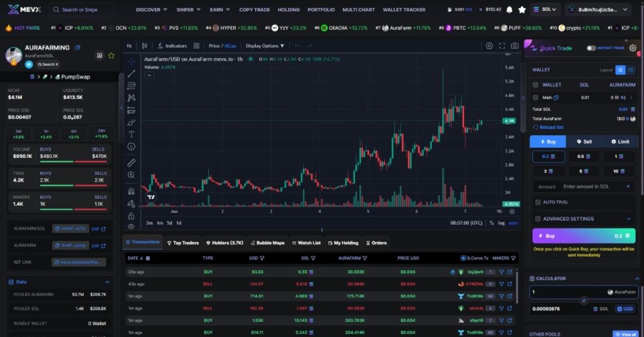Open Indicators in chart toolbar

tap(172, 46)
